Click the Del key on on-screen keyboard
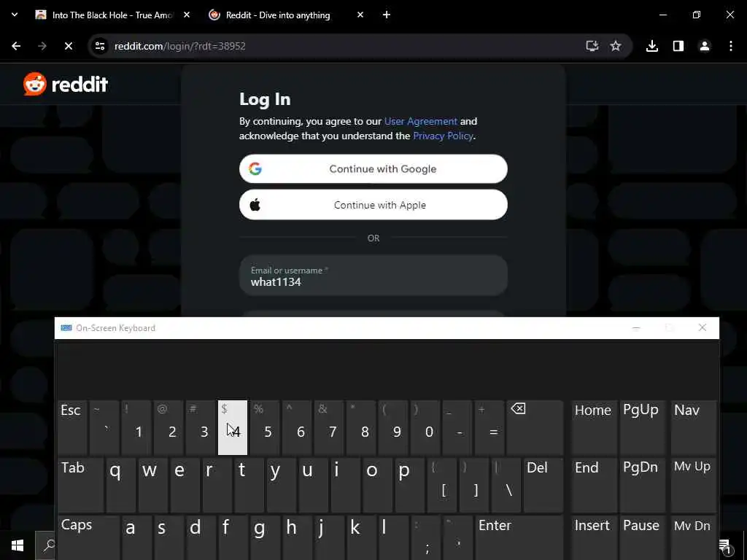Screen dimensions: 747x560 point(543,485)
